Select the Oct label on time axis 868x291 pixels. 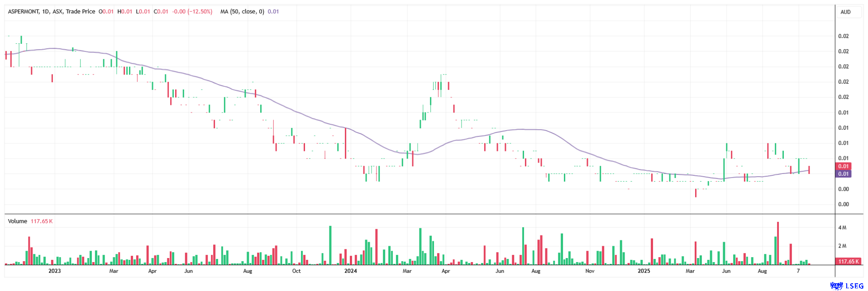click(296, 271)
